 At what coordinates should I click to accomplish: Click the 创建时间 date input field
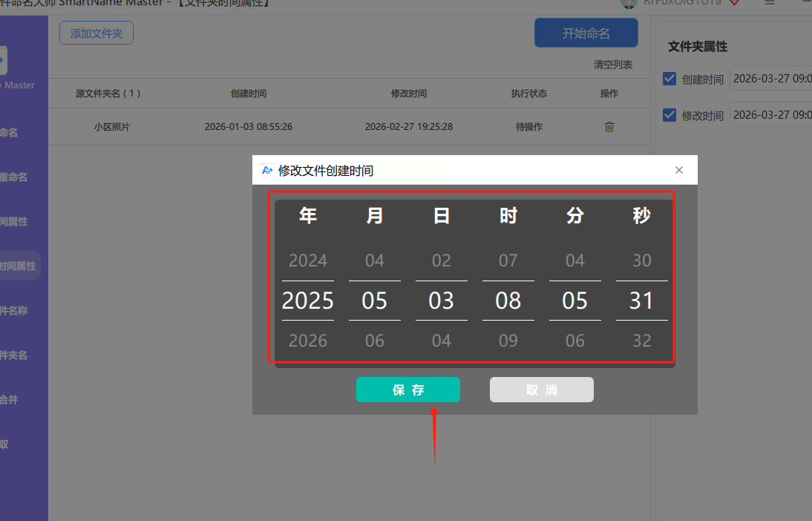coord(770,78)
